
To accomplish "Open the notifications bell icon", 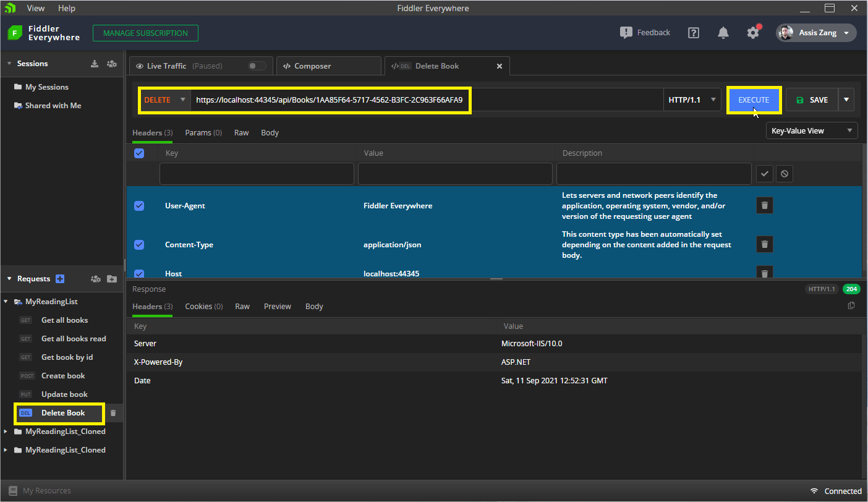I will [x=723, y=33].
